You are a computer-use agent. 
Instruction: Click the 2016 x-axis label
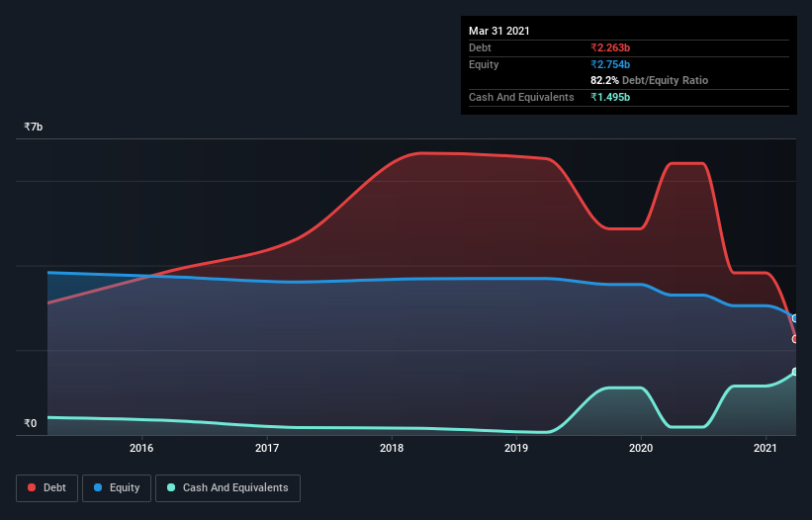point(141,448)
